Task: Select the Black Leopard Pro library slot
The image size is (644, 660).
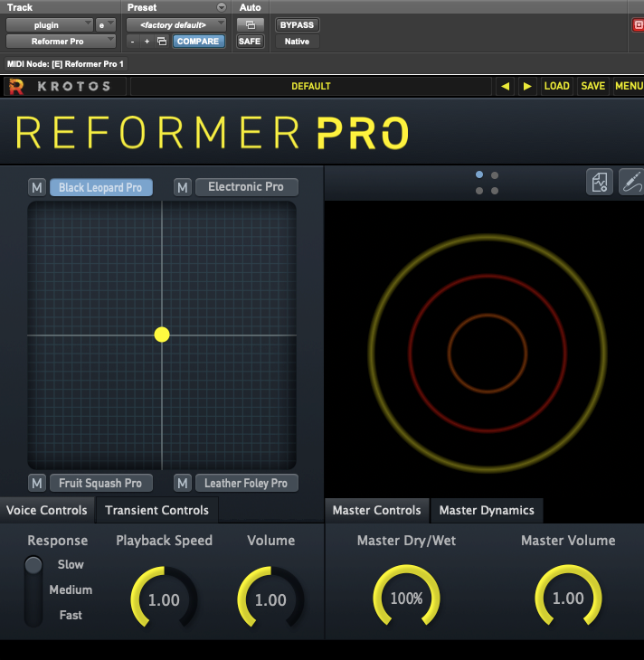Action: 101,187
